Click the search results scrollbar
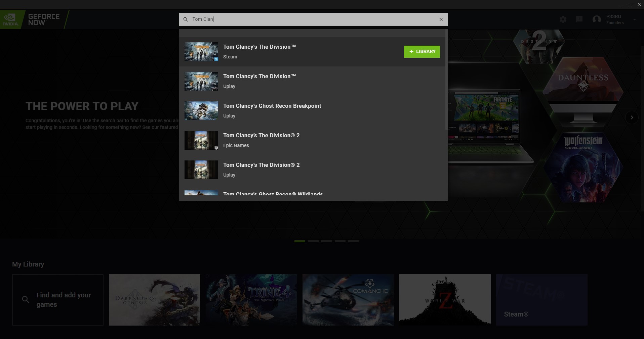 (x=446, y=80)
